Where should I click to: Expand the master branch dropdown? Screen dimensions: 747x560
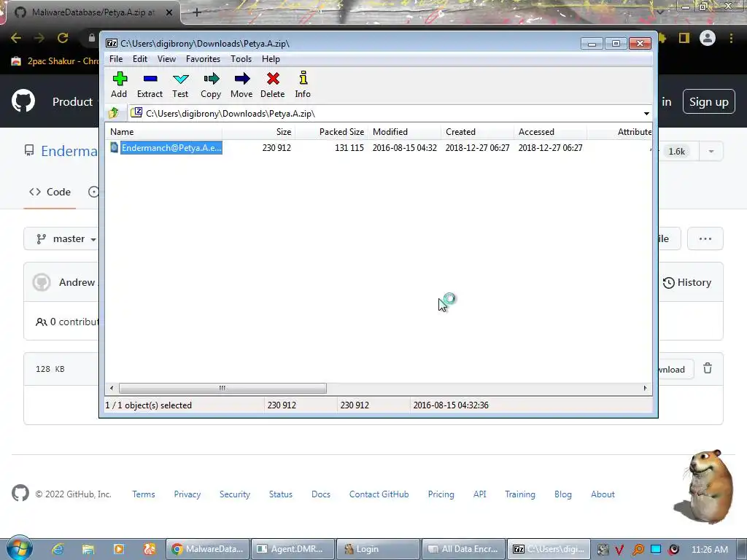[x=66, y=238]
